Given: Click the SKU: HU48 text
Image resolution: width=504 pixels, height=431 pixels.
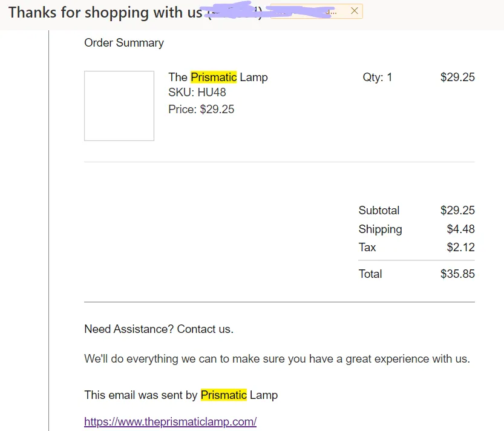Looking at the screenshot, I should (x=197, y=93).
